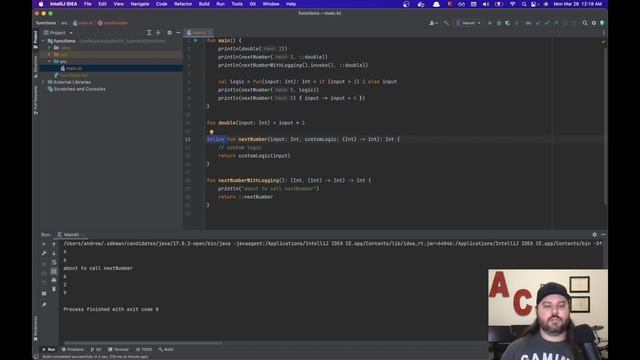The height and width of the screenshot is (360, 640).
Task: Toggle soft-wrap in the Run console
Action: tap(54, 262)
